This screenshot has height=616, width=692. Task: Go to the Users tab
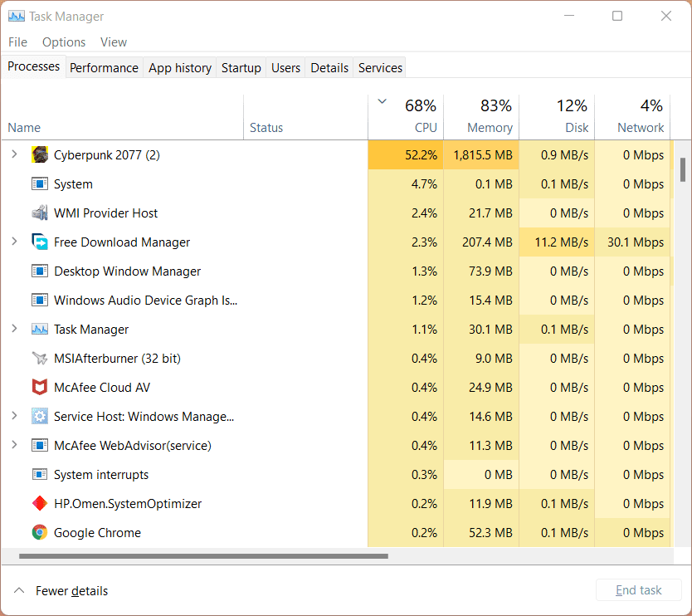[x=285, y=67]
